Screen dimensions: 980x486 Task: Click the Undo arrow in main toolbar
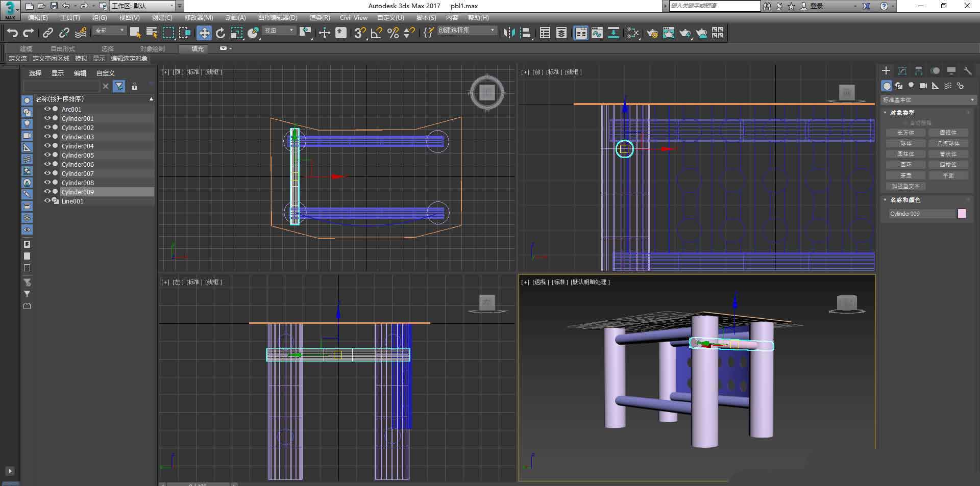pyautogui.click(x=12, y=33)
